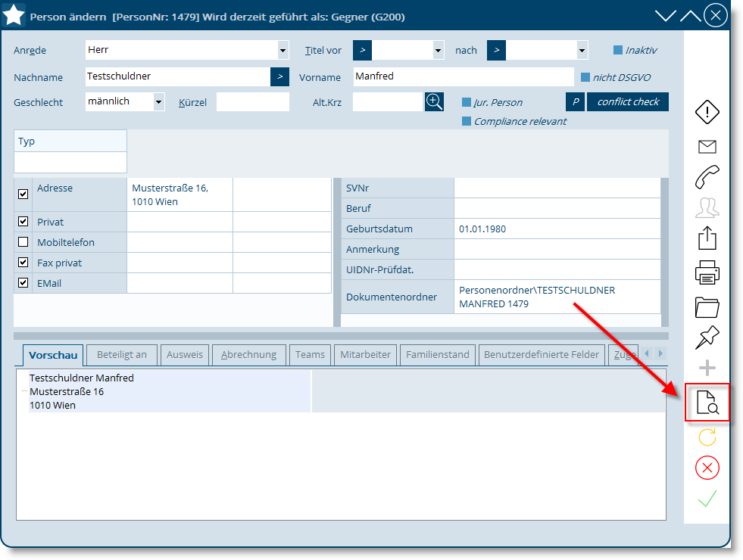Open the folder icon in sidebar
Viewport: 743px width, 560px height.
pos(707,306)
